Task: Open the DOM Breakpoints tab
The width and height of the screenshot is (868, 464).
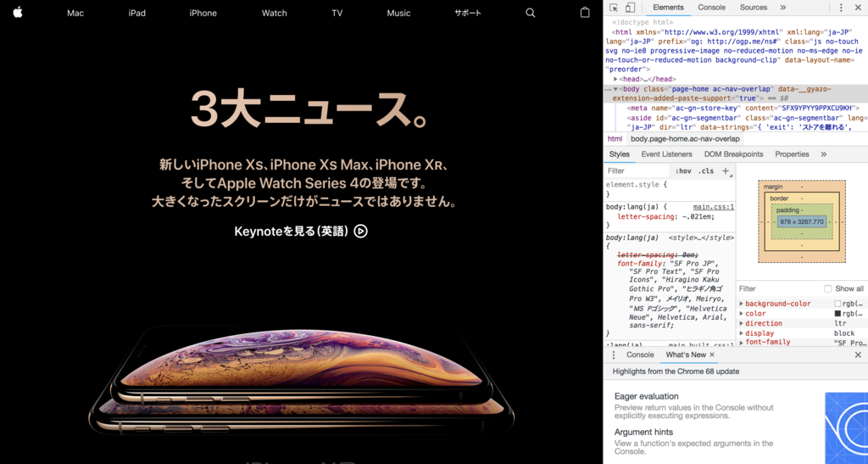Action: (733, 154)
